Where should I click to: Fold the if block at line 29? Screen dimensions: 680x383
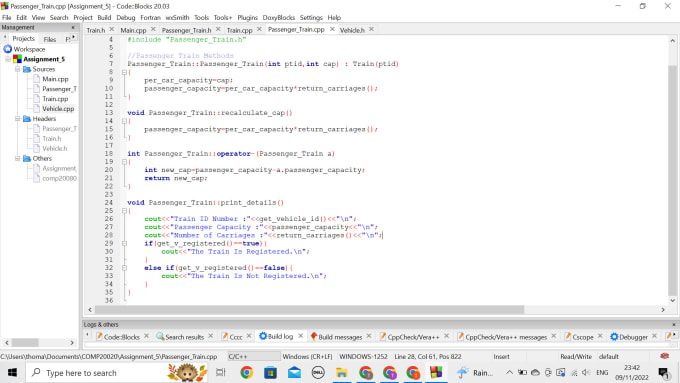[124, 243]
